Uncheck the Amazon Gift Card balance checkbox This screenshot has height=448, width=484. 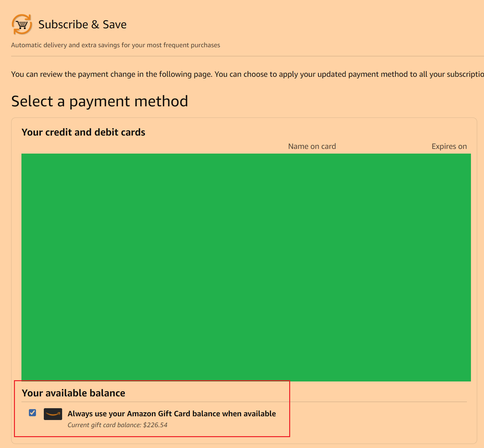pyautogui.click(x=32, y=413)
